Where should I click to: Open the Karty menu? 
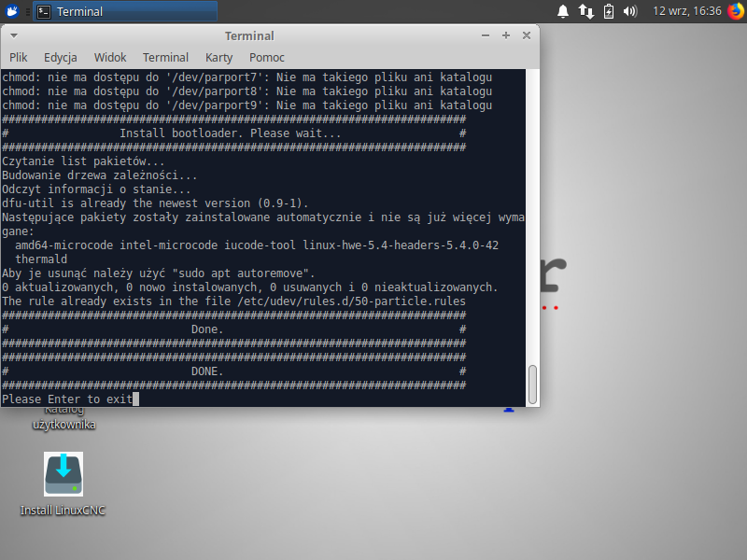click(x=218, y=57)
